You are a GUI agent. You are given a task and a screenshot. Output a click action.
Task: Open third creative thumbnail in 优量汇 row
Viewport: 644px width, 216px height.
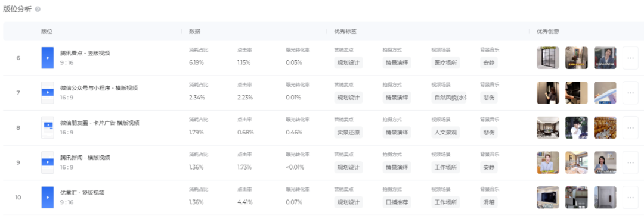[x=605, y=197]
